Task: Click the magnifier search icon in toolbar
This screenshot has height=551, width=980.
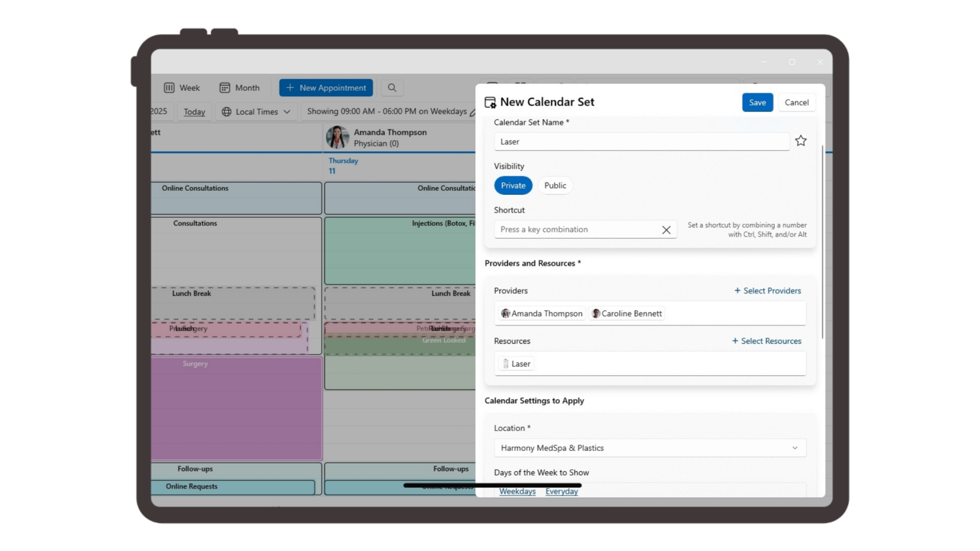Action: [392, 88]
